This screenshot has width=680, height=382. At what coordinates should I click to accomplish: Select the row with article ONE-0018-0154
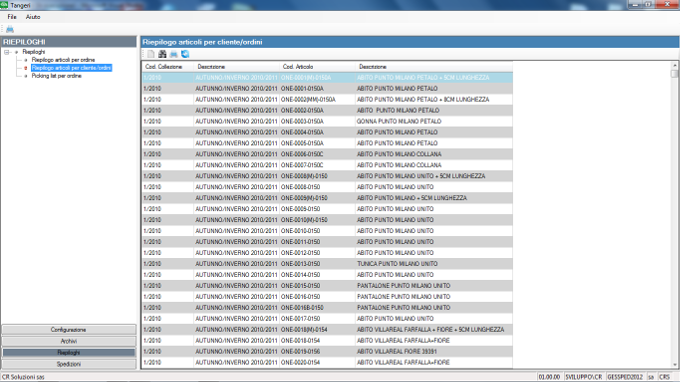click(x=327, y=340)
